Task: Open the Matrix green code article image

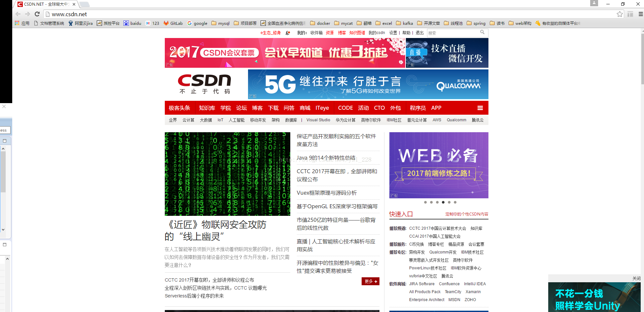Action: point(228,174)
